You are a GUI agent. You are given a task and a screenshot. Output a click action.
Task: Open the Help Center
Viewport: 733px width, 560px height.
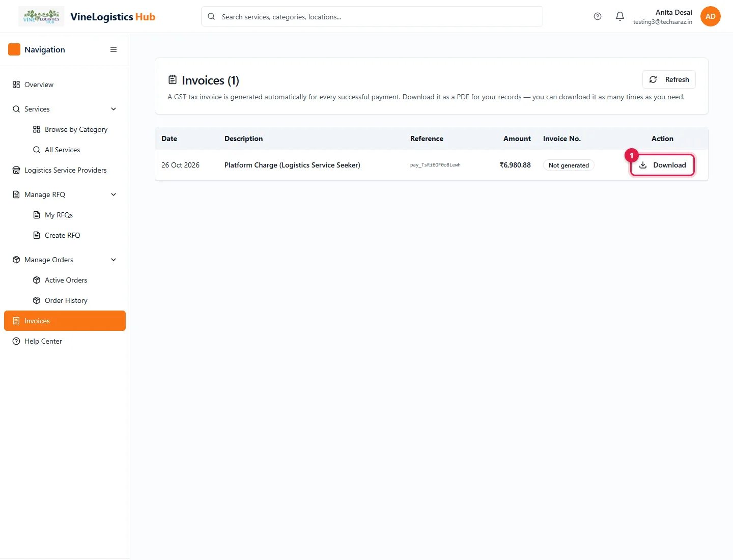(x=65, y=341)
